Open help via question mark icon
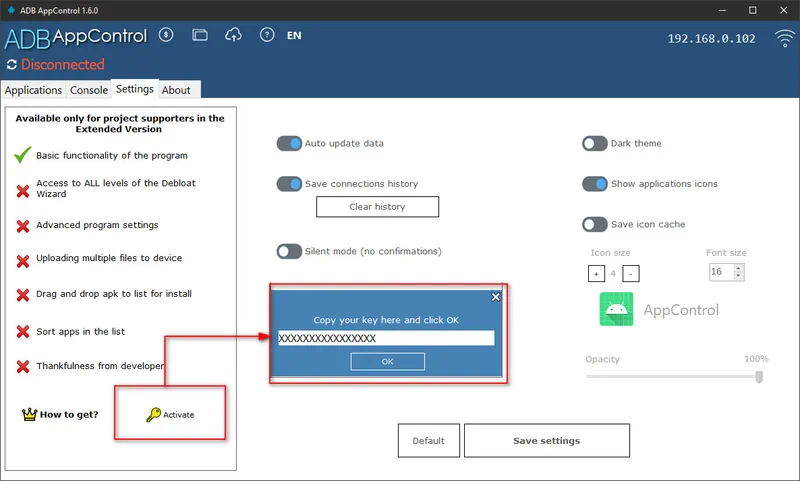This screenshot has width=800, height=481. [266, 35]
